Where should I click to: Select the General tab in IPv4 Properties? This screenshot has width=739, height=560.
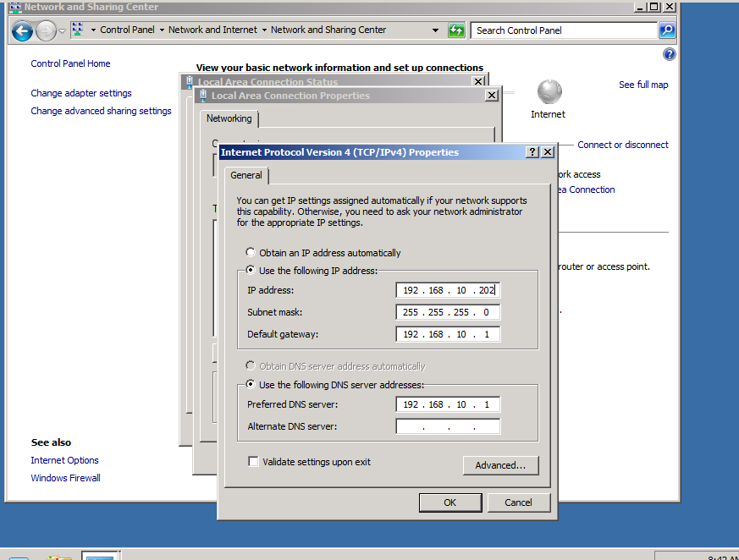[246, 175]
